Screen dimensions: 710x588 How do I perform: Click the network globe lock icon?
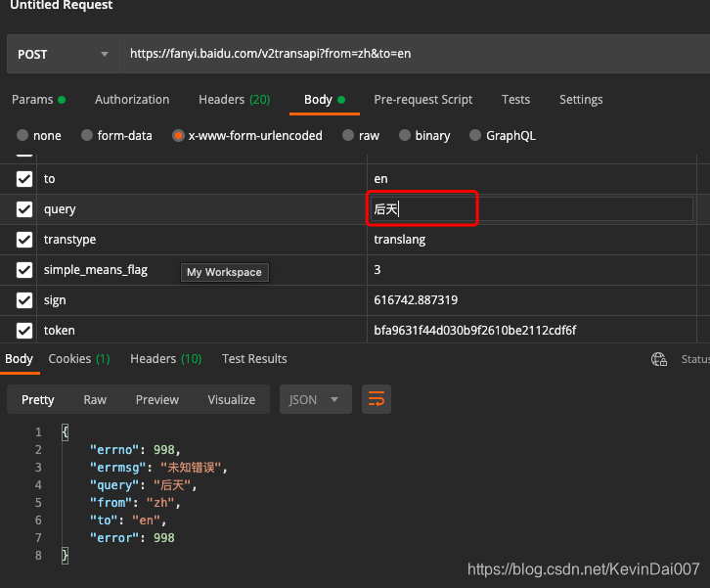(x=659, y=359)
